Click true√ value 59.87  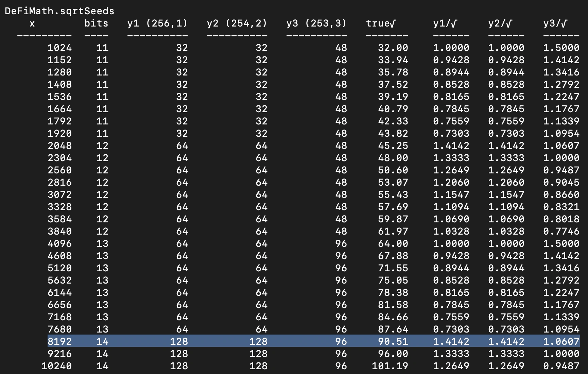tap(393, 219)
